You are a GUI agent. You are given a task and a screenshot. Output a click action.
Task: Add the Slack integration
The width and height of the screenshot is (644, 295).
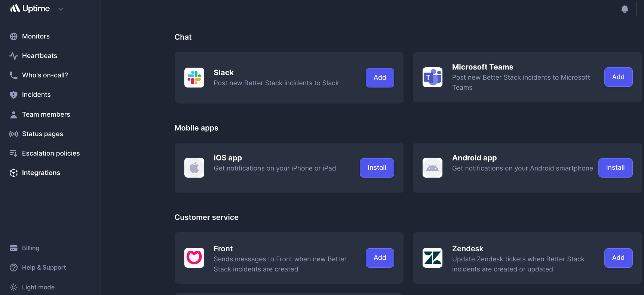click(x=380, y=77)
